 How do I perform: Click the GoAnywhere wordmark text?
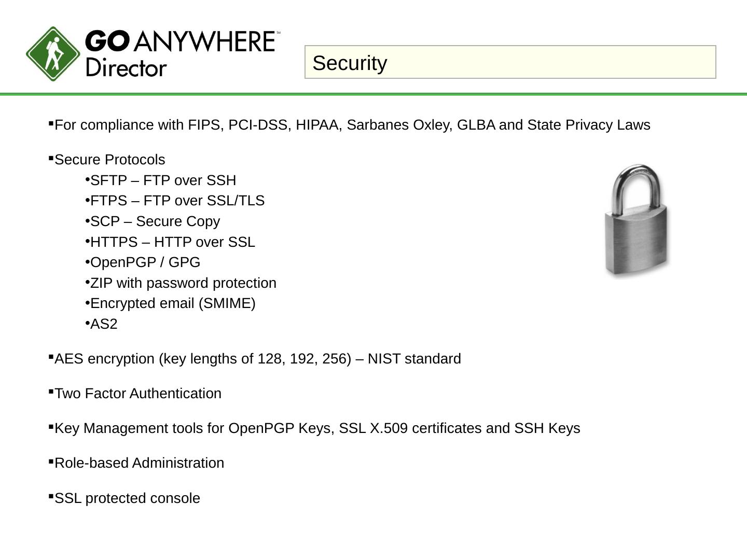point(182,41)
